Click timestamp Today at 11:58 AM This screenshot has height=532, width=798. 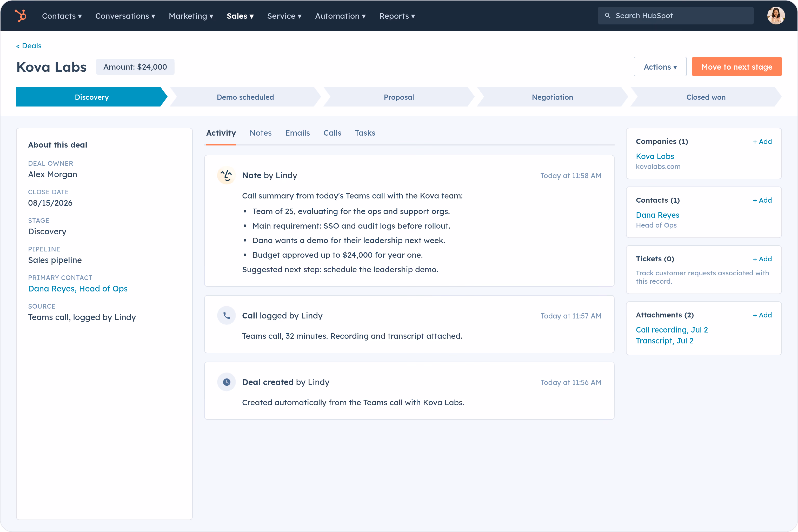pyautogui.click(x=571, y=176)
